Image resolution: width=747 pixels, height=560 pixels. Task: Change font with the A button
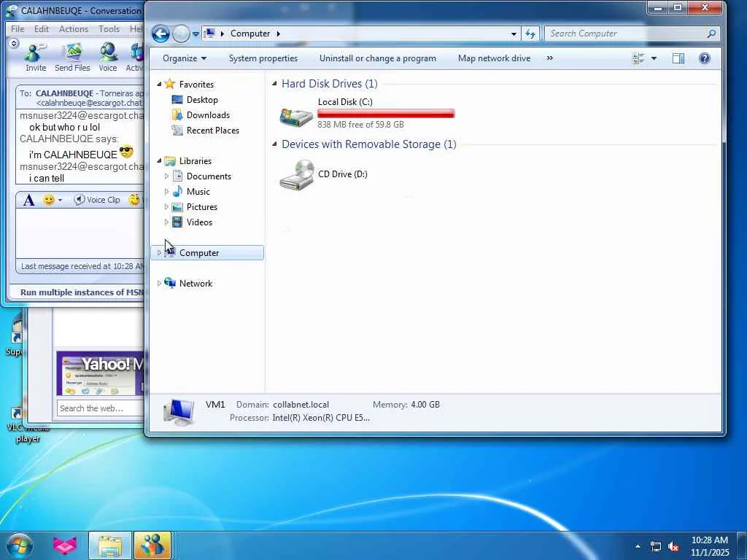pos(29,200)
